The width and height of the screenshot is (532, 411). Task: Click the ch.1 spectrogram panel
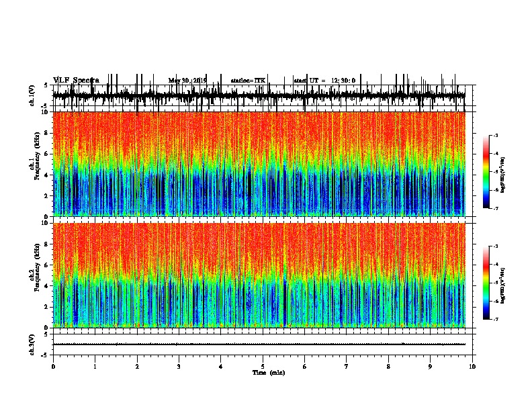point(259,164)
